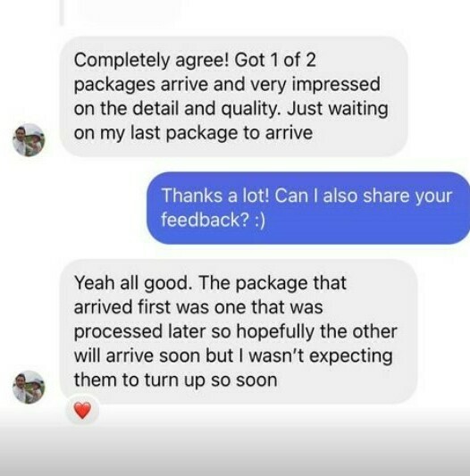The width and height of the screenshot is (470, 476).
Task: Click the words "Got 1 of 2"
Action: pyautogui.click(x=275, y=60)
